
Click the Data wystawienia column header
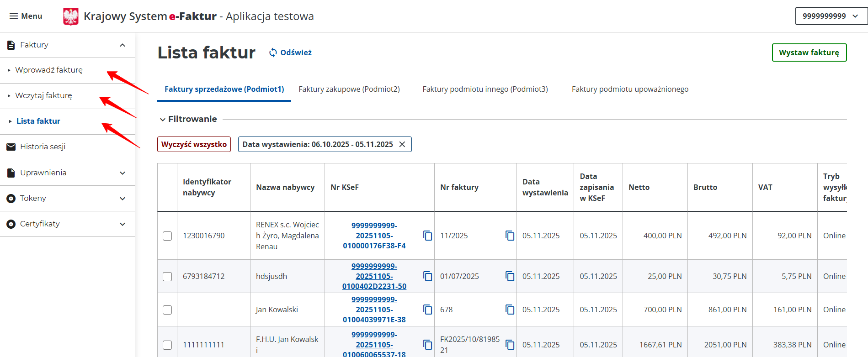coord(545,187)
